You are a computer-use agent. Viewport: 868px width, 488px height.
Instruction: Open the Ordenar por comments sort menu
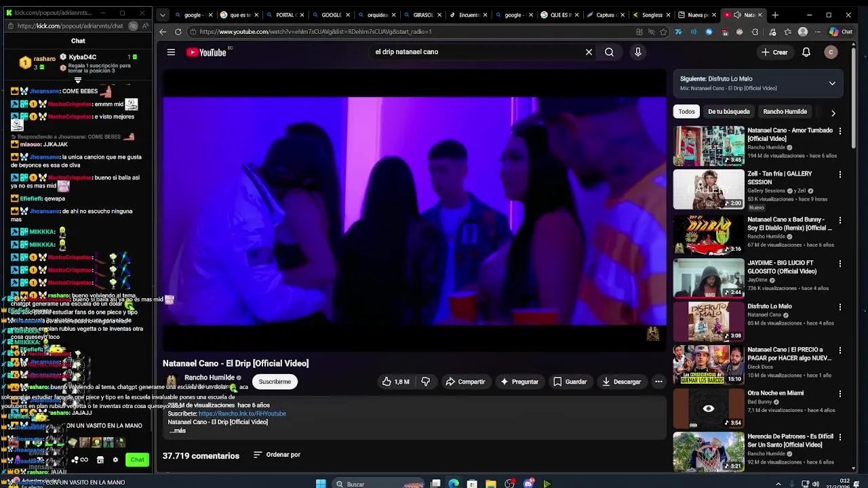[277, 455]
